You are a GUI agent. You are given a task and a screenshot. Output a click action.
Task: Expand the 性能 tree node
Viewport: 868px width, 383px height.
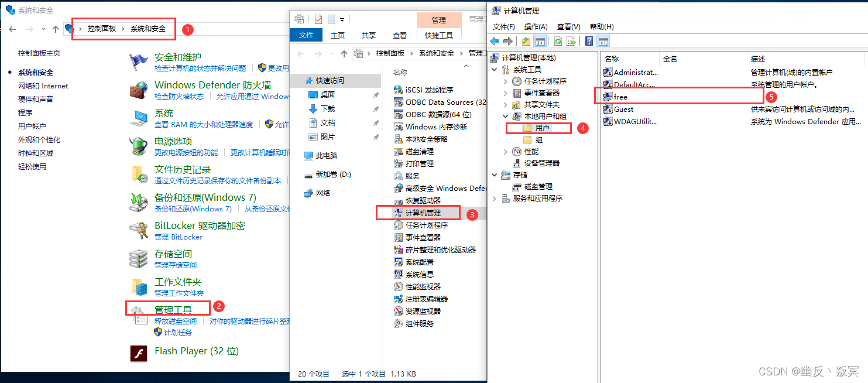[x=506, y=152]
